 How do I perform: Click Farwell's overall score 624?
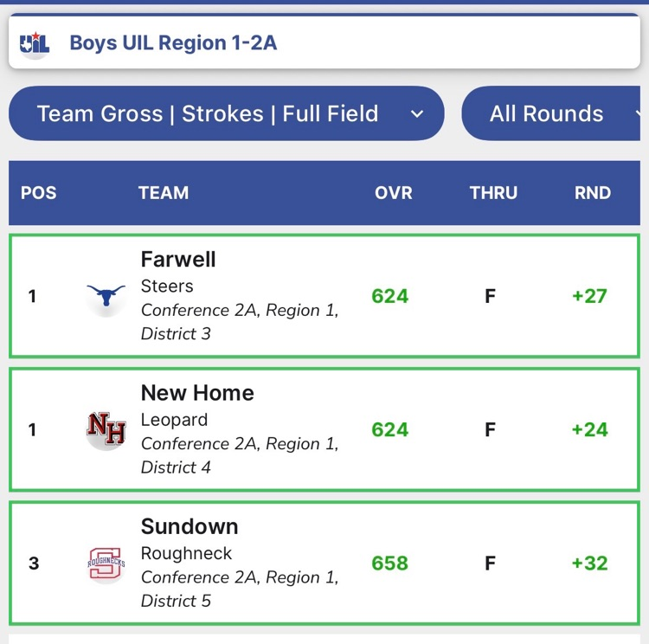click(389, 296)
